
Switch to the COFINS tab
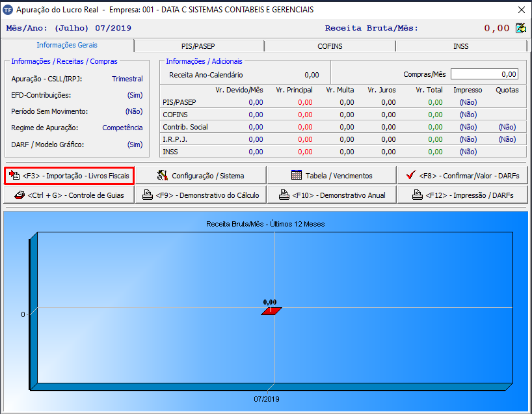coord(330,46)
